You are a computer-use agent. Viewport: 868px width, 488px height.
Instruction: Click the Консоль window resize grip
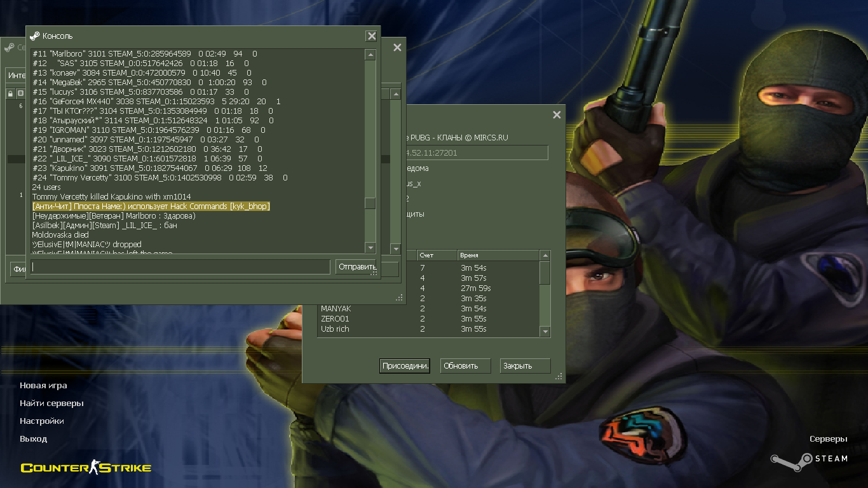[375, 273]
